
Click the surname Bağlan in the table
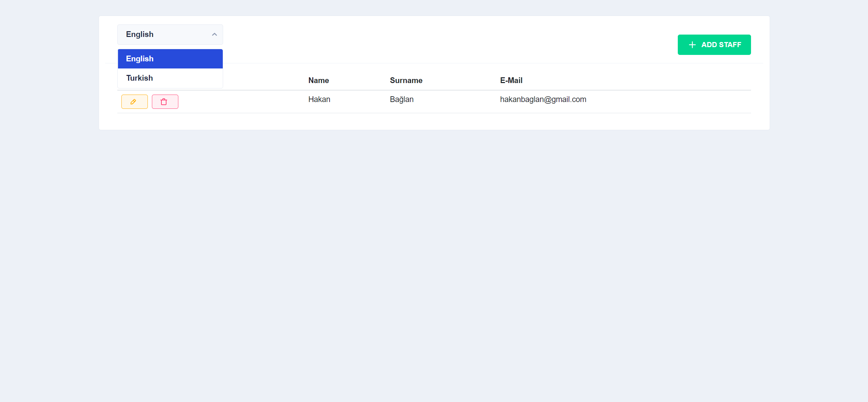tap(401, 99)
